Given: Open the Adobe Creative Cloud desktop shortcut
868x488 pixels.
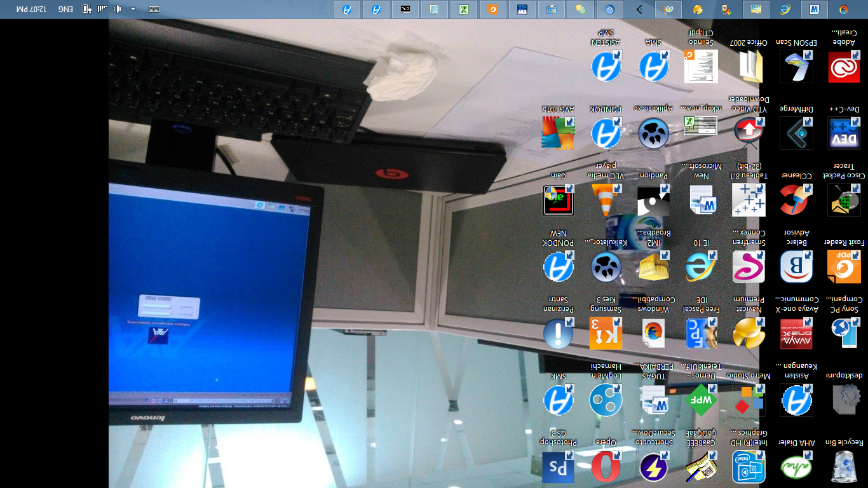Looking at the screenshot, I should coord(844,67).
